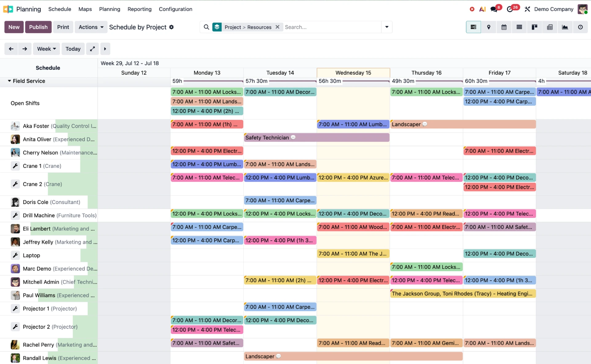
Task: Open the Configuration menu
Action: tap(175, 9)
